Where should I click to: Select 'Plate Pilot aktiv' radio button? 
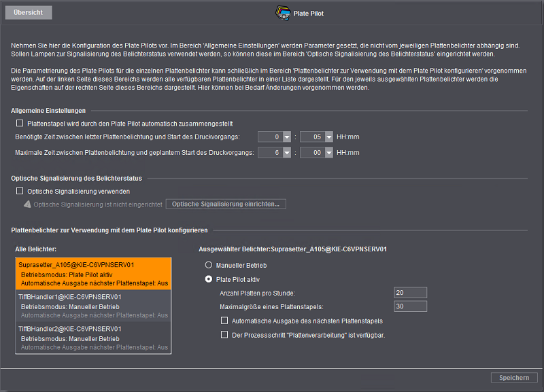click(209, 279)
